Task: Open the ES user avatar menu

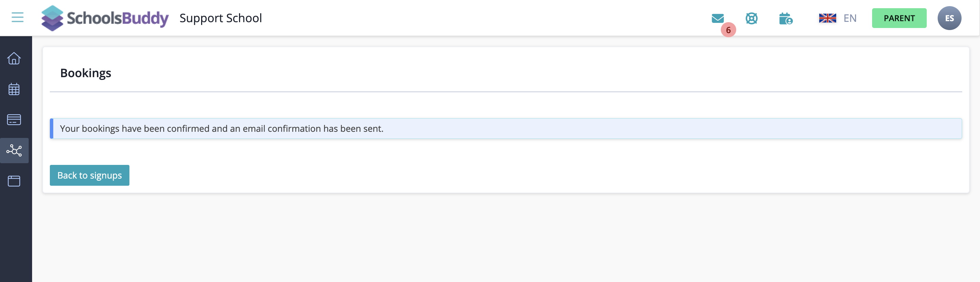Action: pyautogui.click(x=949, y=18)
